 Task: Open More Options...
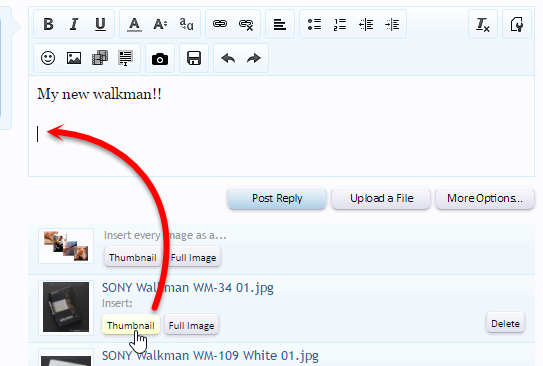coord(485,198)
